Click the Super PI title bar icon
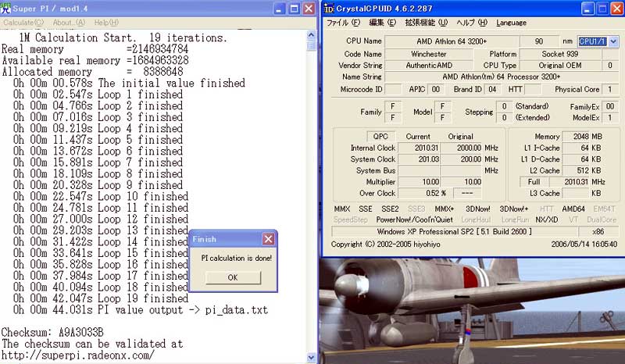The height and width of the screenshot is (364, 625). [5, 8]
